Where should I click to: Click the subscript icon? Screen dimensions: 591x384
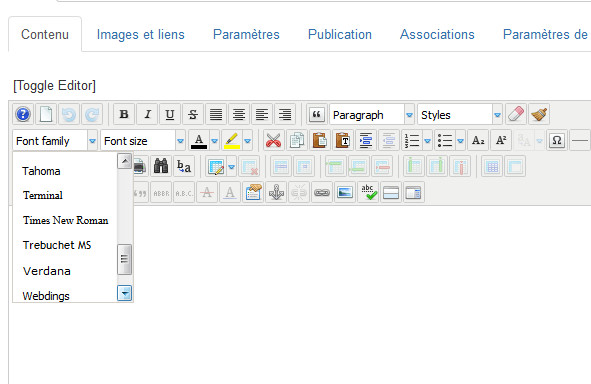[x=478, y=141]
